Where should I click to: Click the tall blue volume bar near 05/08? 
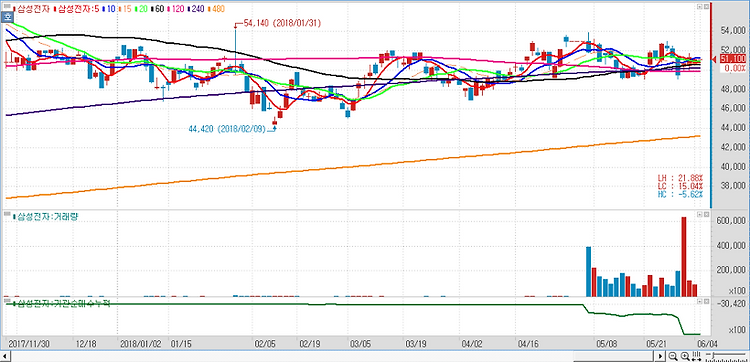coord(588,272)
